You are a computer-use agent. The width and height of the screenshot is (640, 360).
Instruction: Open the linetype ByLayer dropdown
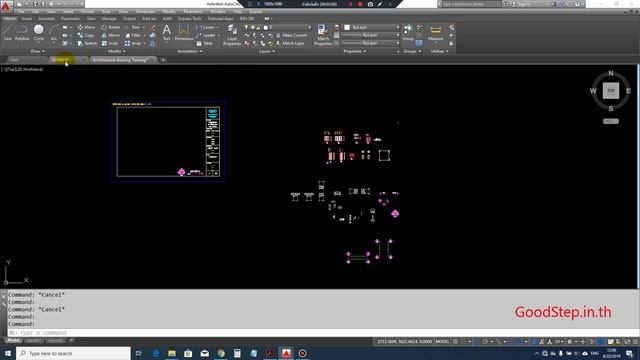370,43
